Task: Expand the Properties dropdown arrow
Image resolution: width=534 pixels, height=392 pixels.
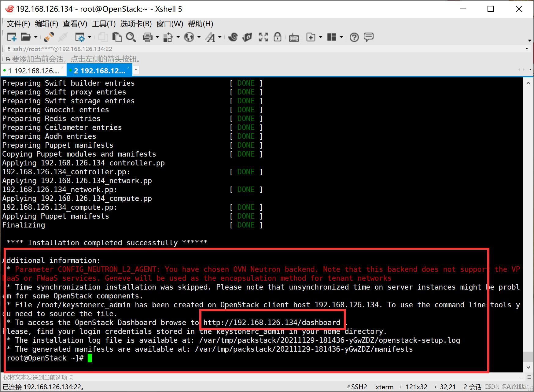Action: 90,37
